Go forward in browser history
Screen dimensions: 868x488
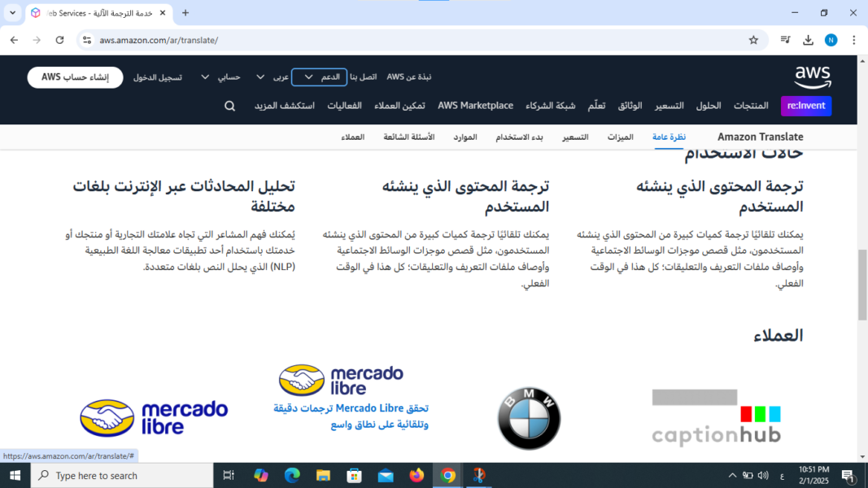(x=37, y=40)
